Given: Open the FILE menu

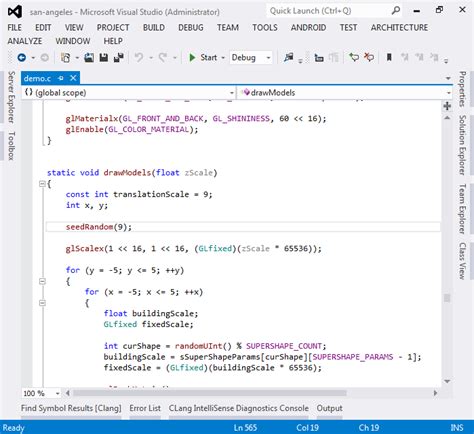Looking at the screenshot, I should point(15,27).
